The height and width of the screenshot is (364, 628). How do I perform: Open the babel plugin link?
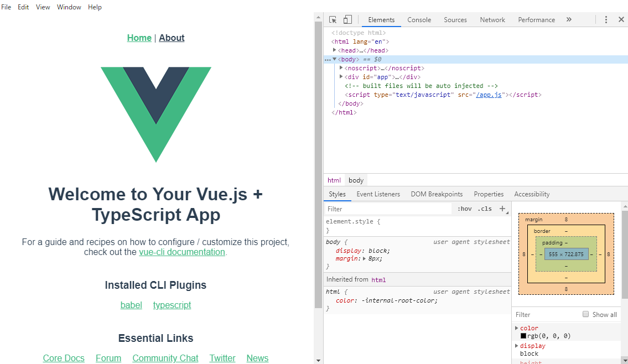click(x=131, y=305)
